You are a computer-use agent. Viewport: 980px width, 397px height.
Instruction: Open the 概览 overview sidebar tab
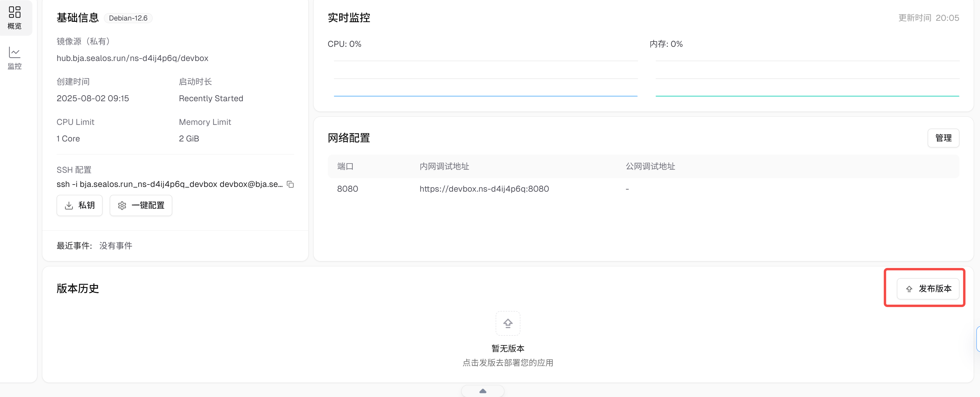coord(14,18)
